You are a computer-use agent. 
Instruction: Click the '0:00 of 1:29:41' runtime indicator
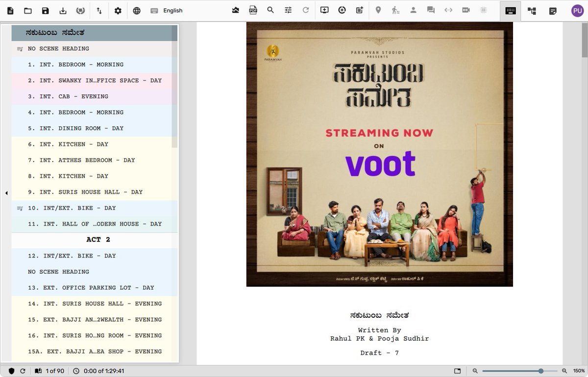[x=98, y=371]
